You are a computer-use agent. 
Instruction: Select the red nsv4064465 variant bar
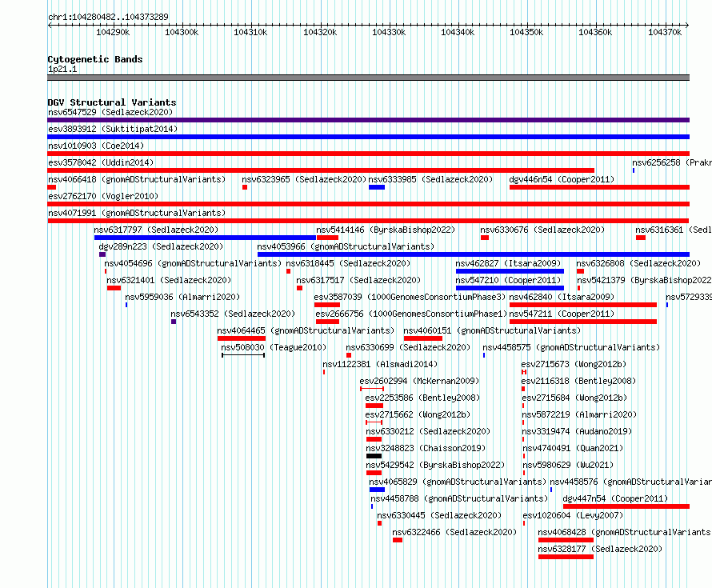tap(242, 338)
